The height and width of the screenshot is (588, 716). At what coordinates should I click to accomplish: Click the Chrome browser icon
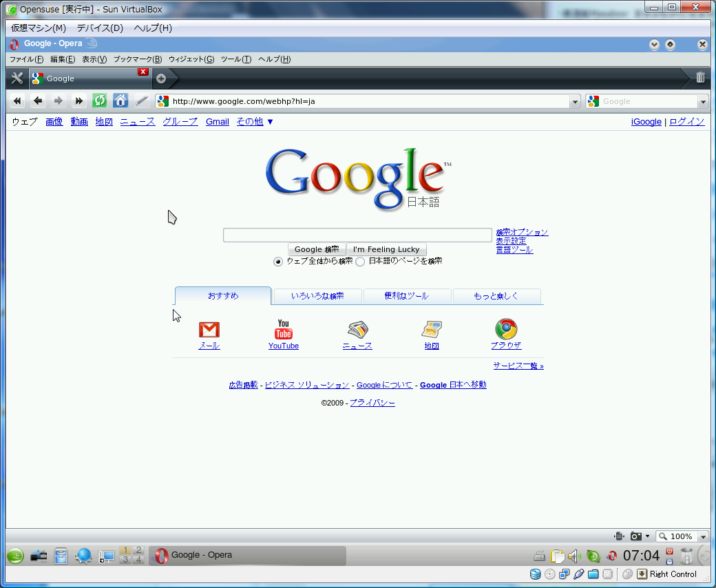tap(506, 329)
